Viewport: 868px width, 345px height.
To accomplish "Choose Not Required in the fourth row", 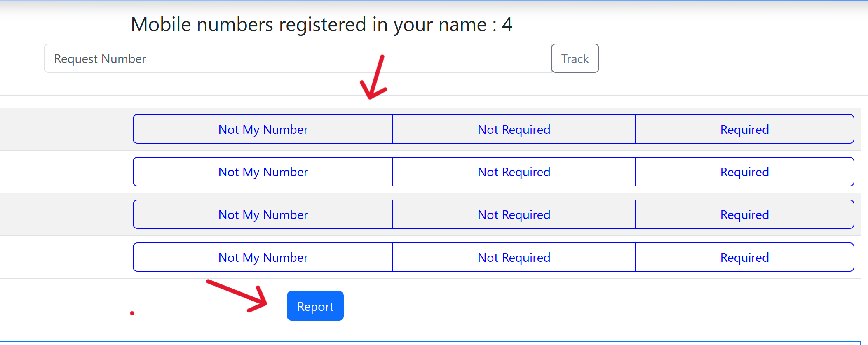I will tap(514, 257).
